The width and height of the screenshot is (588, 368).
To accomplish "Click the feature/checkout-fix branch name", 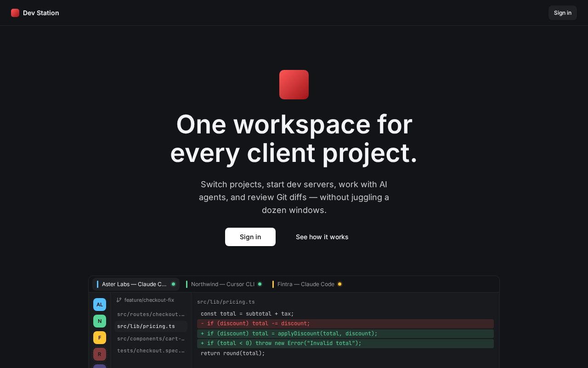I will click(149, 300).
